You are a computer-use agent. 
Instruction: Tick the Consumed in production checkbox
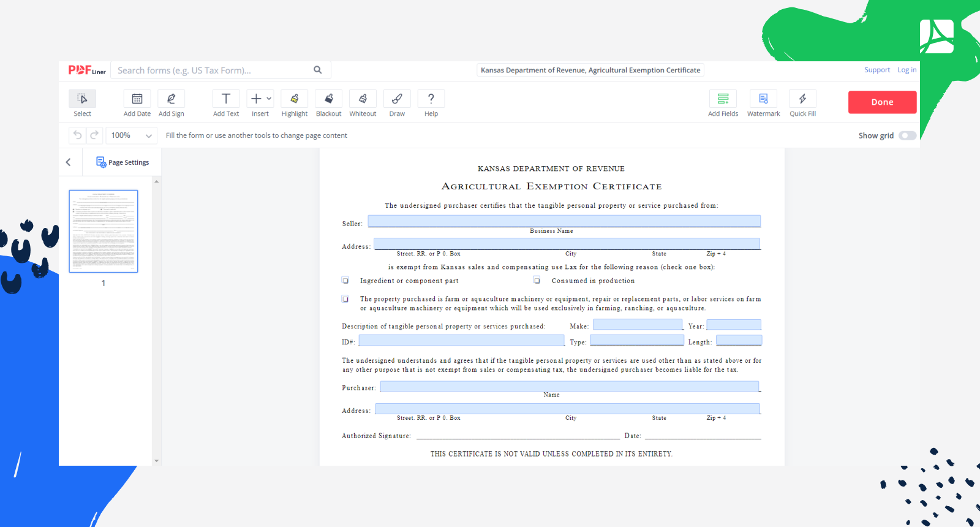(537, 280)
